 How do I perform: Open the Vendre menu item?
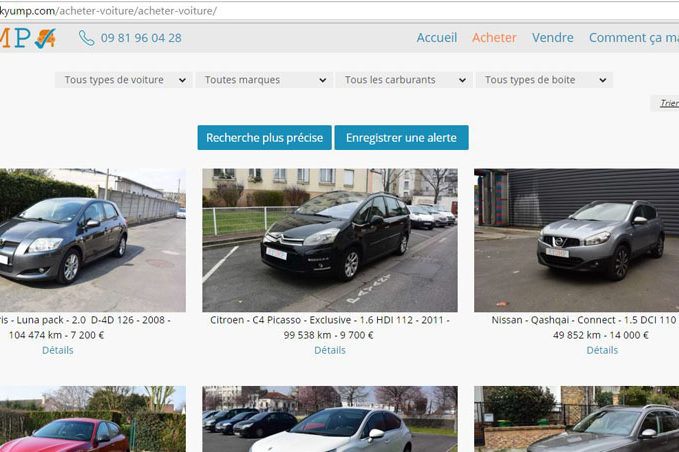point(553,38)
